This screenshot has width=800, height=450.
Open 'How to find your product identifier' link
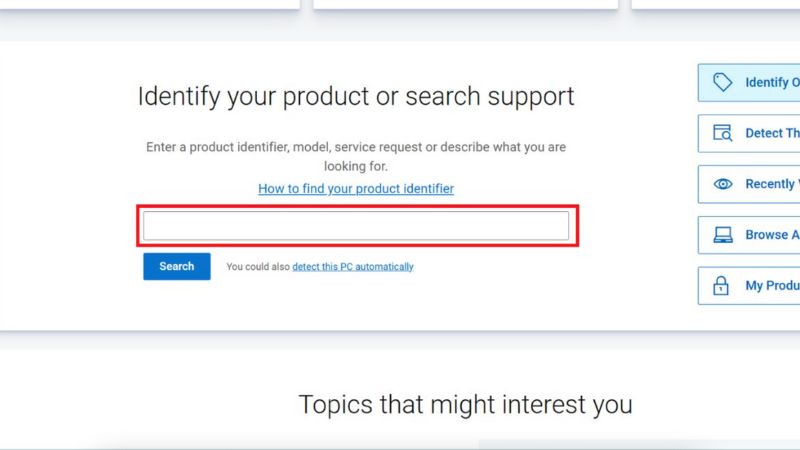click(356, 188)
